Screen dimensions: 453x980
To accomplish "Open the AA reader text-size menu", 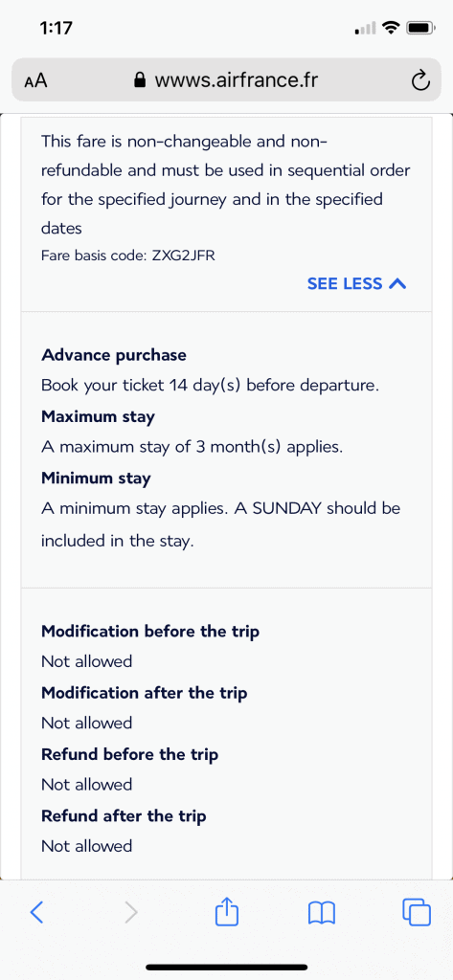I will 35,80.
